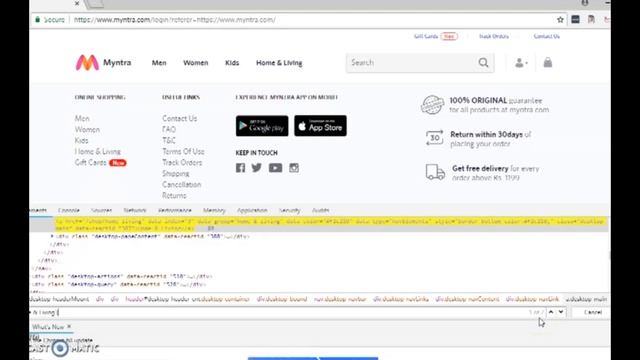Close the What's New drawer tab
The image size is (640, 360).
pyautogui.click(x=69, y=327)
